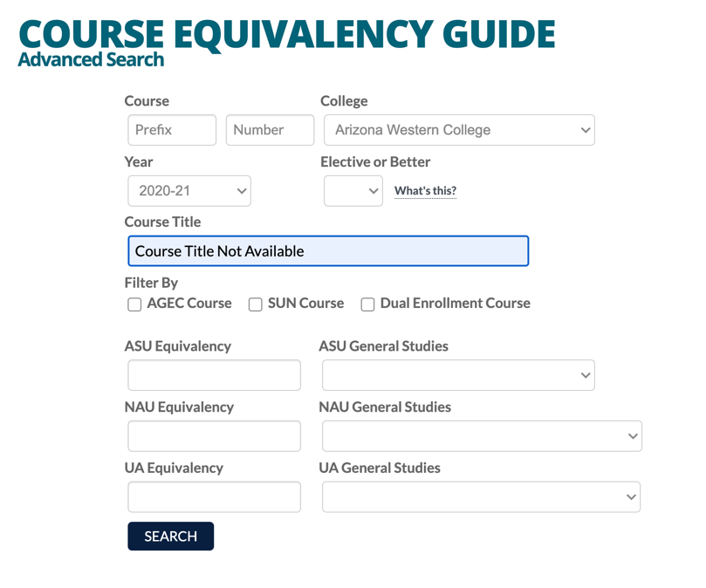Click the SEARCH button
The width and height of the screenshot is (706, 588).
171,537
